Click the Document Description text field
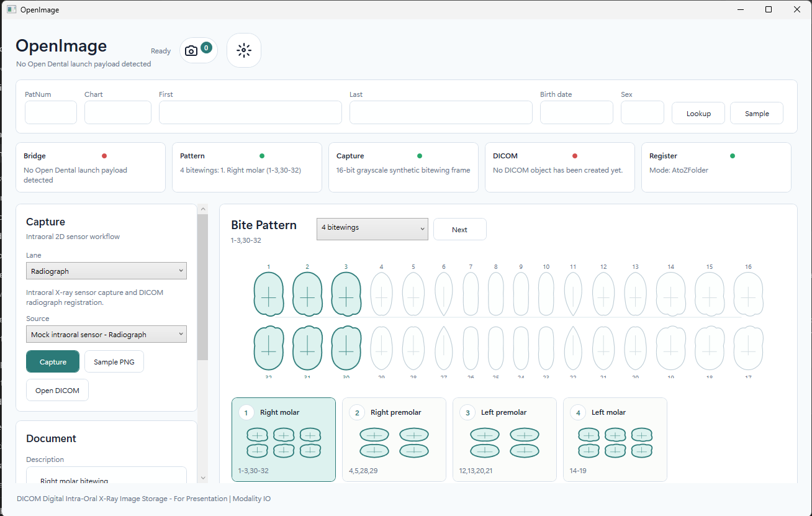Viewport: 812px width, 516px height. pos(106,475)
